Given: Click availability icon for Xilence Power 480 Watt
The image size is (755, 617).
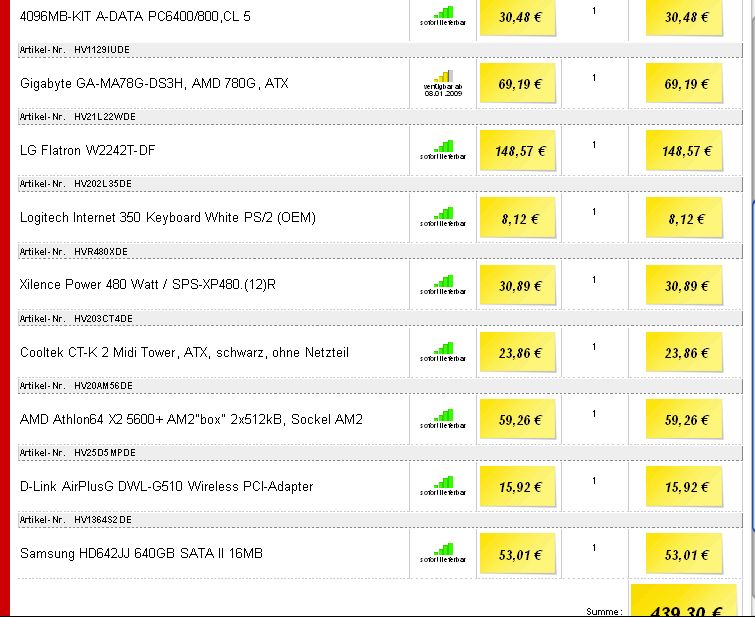Looking at the screenshot, I should coord(443,285).
